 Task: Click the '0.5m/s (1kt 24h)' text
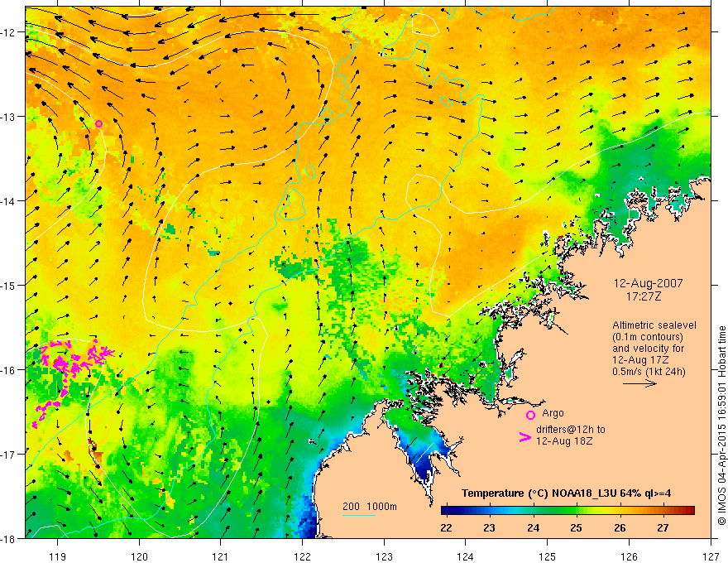[649, 372]
